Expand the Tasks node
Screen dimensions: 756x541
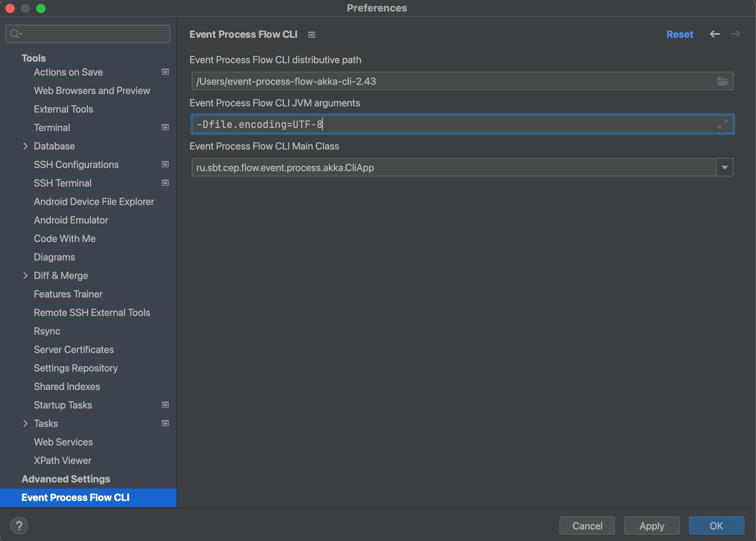point(25,423)
